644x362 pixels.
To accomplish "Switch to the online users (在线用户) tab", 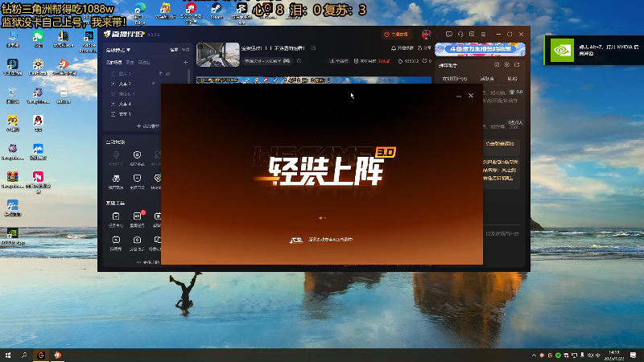I will (455, 78).
